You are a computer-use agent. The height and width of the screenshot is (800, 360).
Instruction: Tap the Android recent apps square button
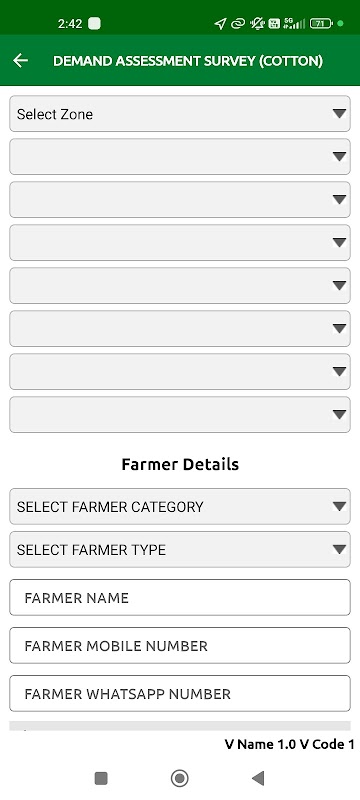click(x=101, y=778)
